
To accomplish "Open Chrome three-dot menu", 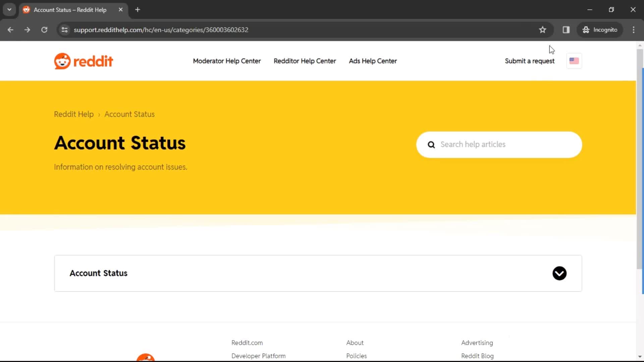I will tap(633, 30).
